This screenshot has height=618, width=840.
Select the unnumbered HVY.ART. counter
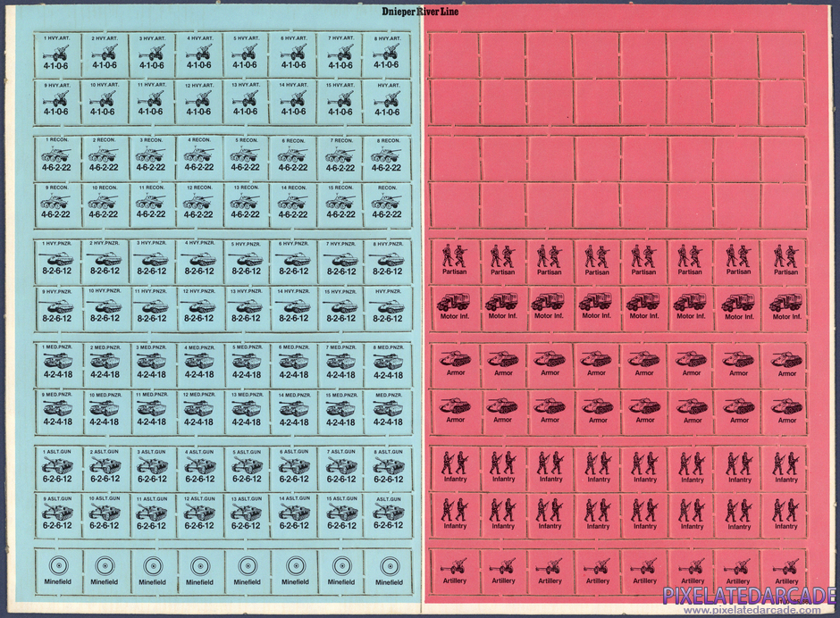coord(387,101)
